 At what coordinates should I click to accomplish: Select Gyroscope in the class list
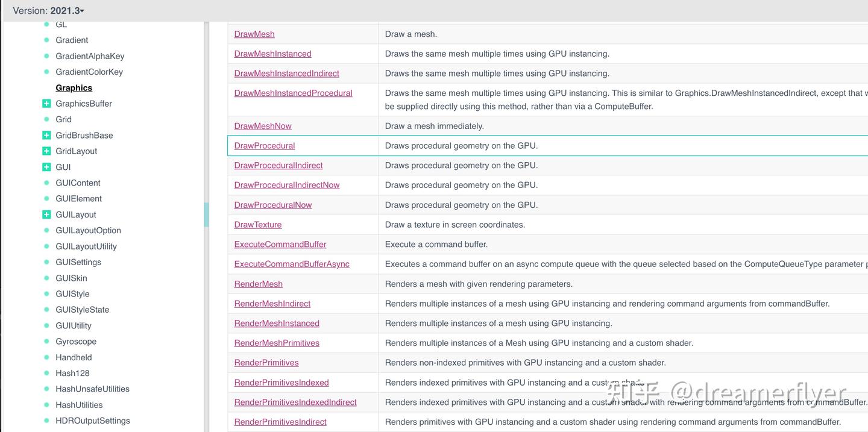[x=76, y=342]
